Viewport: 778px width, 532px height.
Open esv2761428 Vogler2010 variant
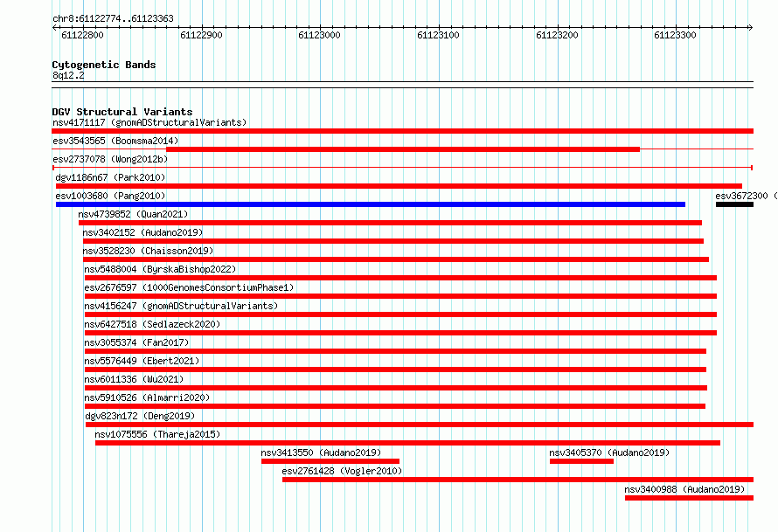tap(342, 471)
